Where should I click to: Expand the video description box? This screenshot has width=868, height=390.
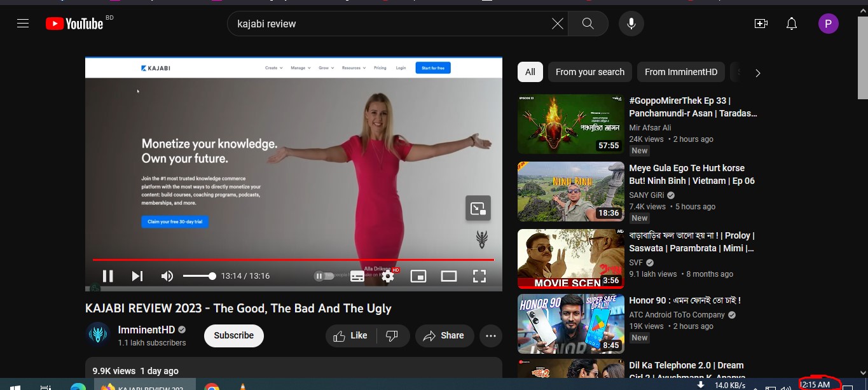(x=294, y=368)
